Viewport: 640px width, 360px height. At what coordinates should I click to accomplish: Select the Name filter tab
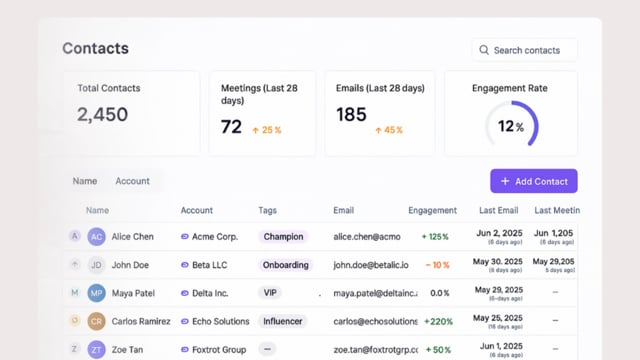85,181
